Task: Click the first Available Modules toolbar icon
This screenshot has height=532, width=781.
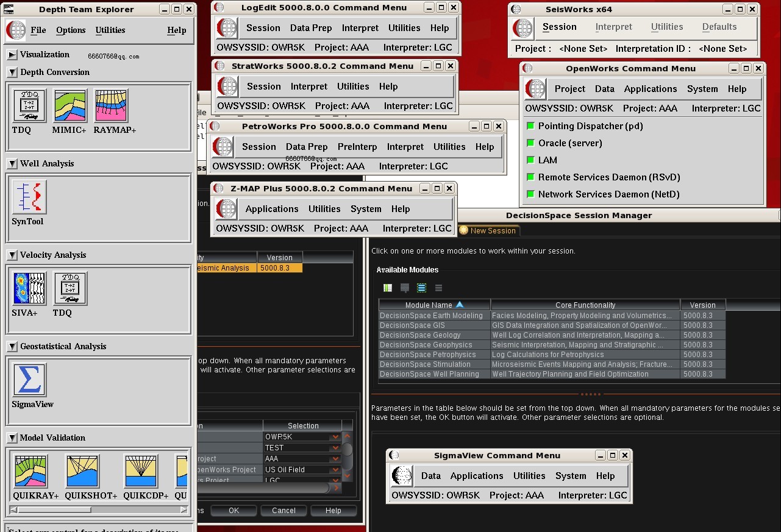Action: (388, 288)
